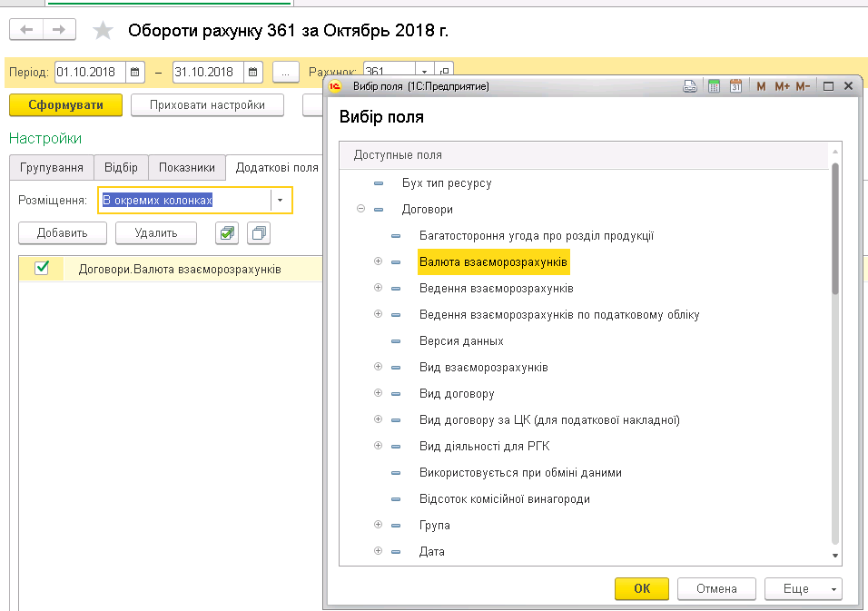Click the M memory button
The image size is (868, 611).
761,86
